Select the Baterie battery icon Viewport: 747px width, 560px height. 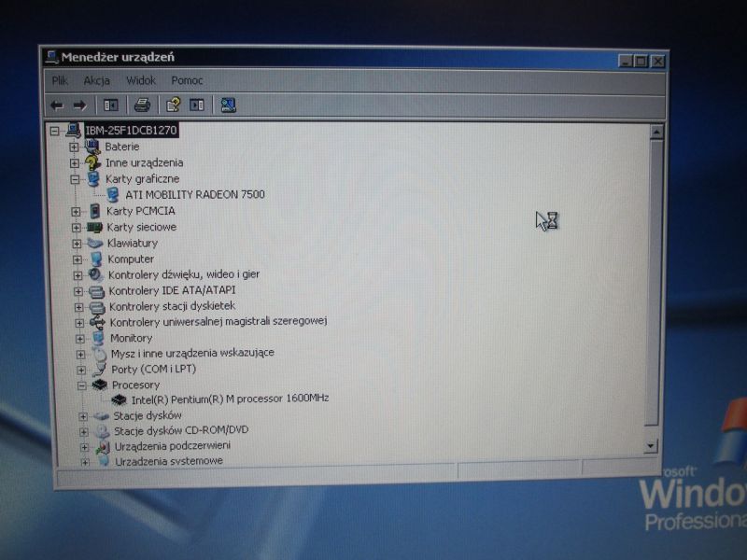(x=92, y=147)
